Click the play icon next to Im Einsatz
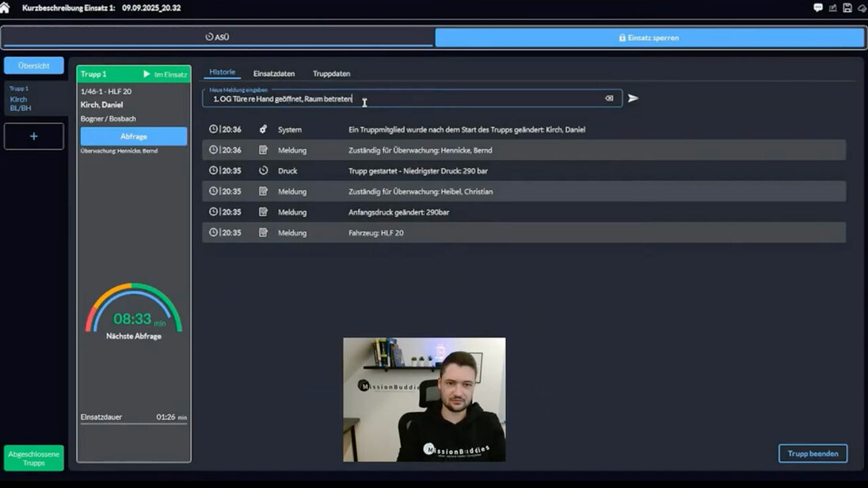The height and width of the screenshot is (488, 868). click(147, 74)
